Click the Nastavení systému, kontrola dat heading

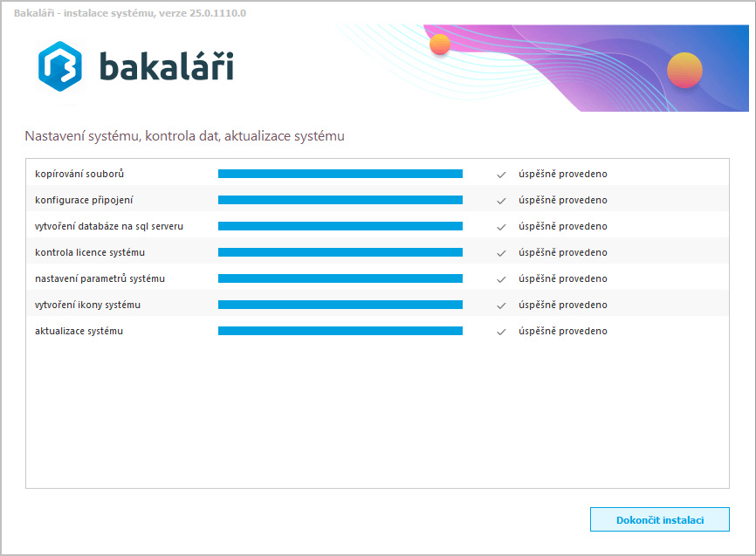point(184,136)
